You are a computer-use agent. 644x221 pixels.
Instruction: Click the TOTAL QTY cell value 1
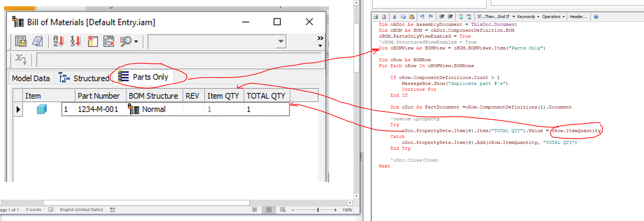pos(267,109)
